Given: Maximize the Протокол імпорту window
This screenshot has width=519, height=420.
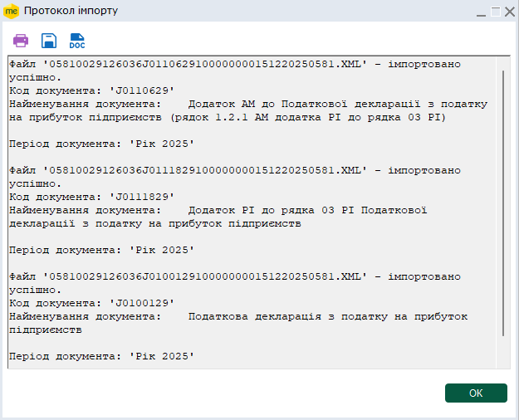Looking at the screenshot, I should [496, 12].
